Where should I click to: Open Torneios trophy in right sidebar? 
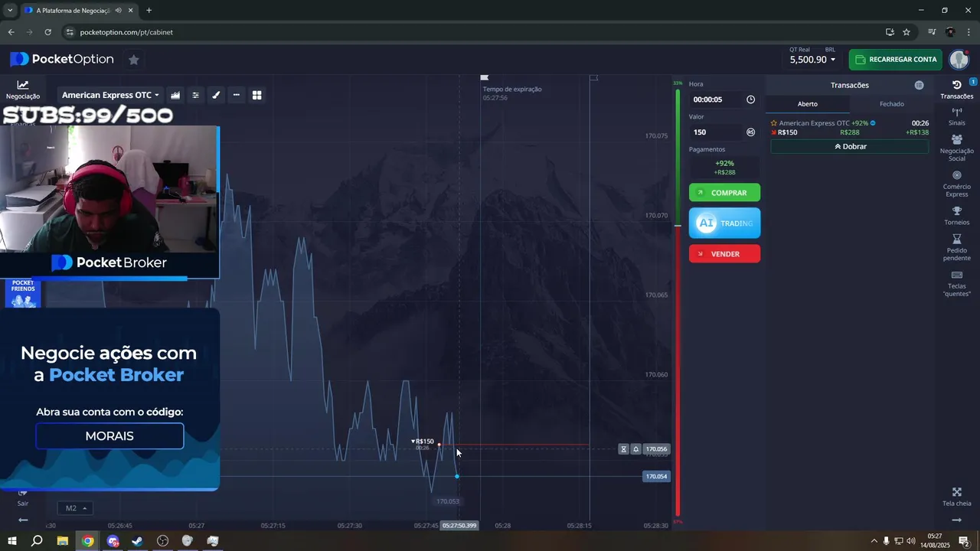coord(957,216)
